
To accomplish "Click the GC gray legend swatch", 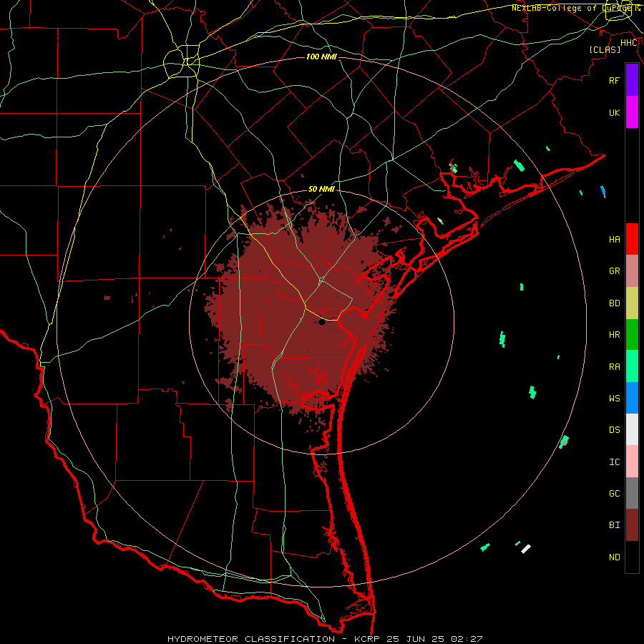I will coord(632,493).
